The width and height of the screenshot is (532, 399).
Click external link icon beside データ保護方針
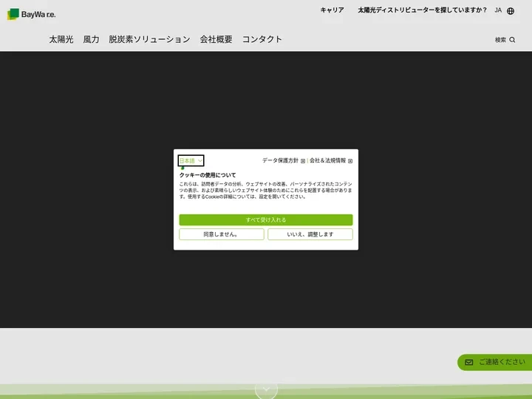[303, 161]
